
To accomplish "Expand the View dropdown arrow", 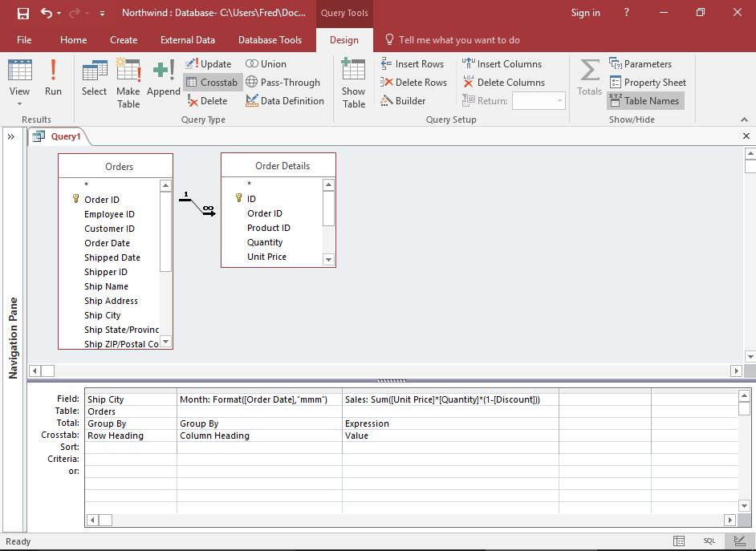I will pos(20,104).
